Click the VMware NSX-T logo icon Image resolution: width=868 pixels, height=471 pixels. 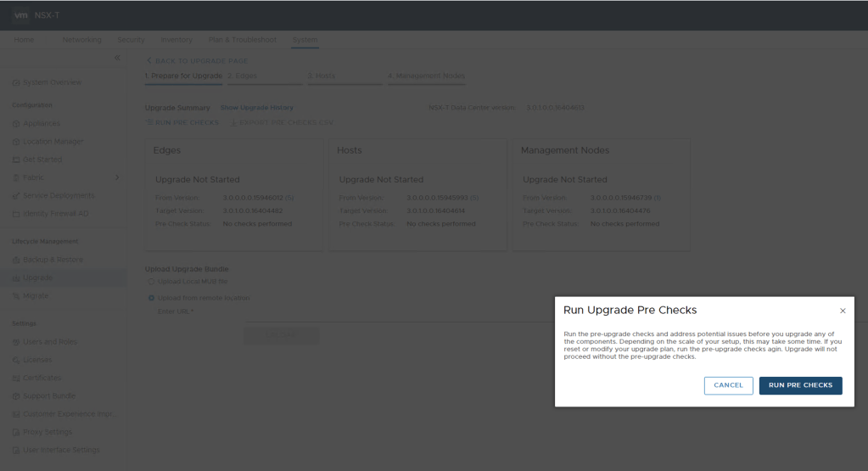click(21, 15)
